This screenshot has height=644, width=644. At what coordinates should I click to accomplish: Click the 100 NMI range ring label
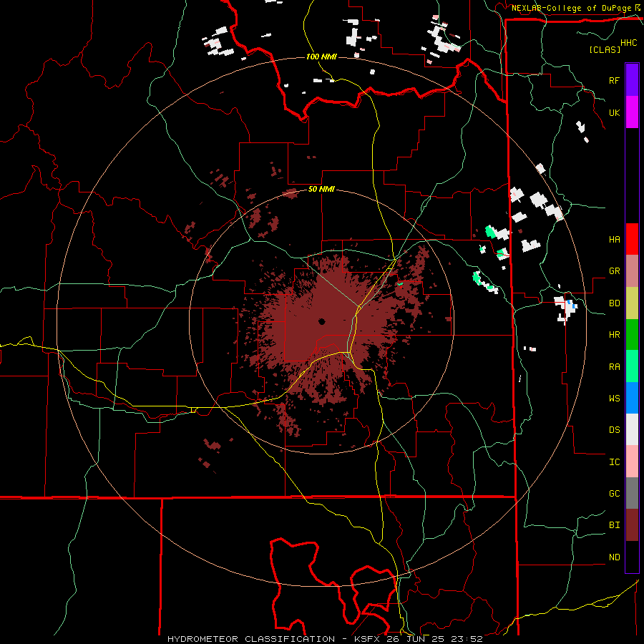(321, 57)
